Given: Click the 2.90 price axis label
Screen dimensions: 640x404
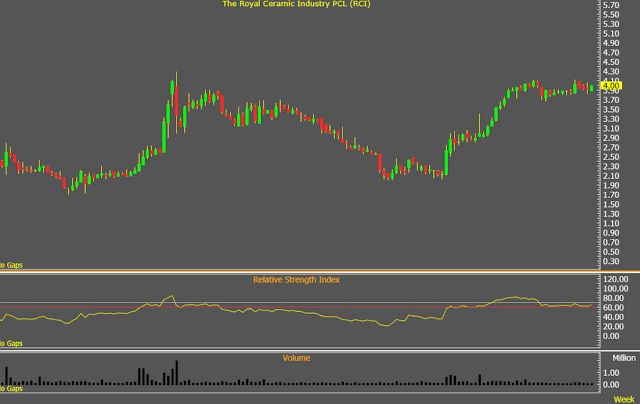Looking at the screenshot, I should [x=611, y=138].
